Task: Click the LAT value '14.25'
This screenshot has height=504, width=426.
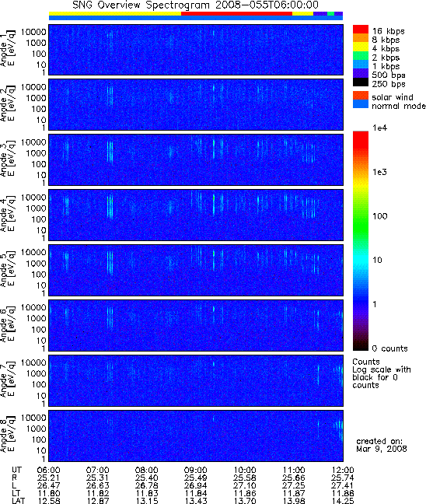Action: click(x=343, y=500)
